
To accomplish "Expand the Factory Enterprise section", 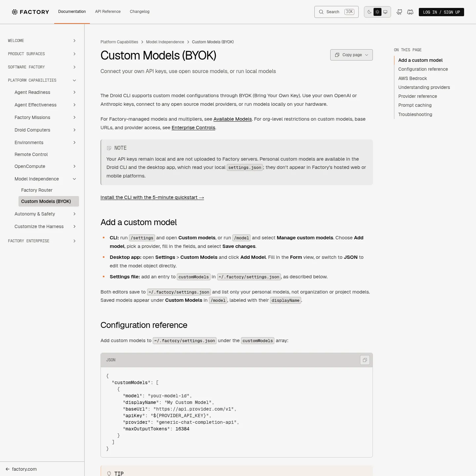I will click(x=42, y=241).
